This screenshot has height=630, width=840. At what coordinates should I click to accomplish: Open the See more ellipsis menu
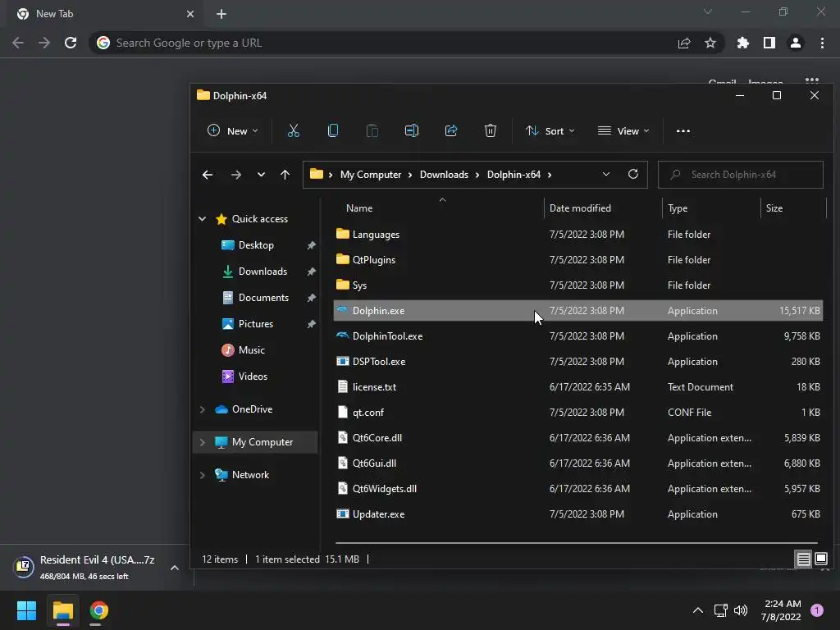point(683,130)
